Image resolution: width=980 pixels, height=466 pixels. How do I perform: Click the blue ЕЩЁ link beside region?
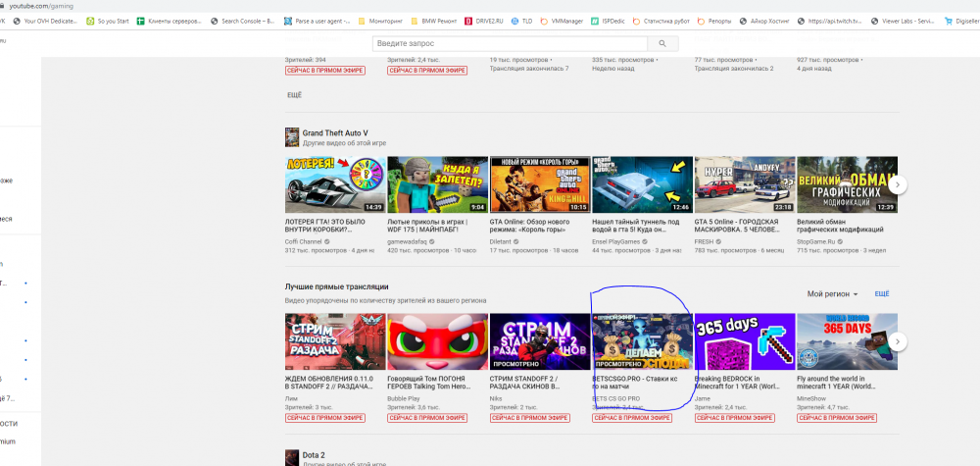tap(881, 294)
